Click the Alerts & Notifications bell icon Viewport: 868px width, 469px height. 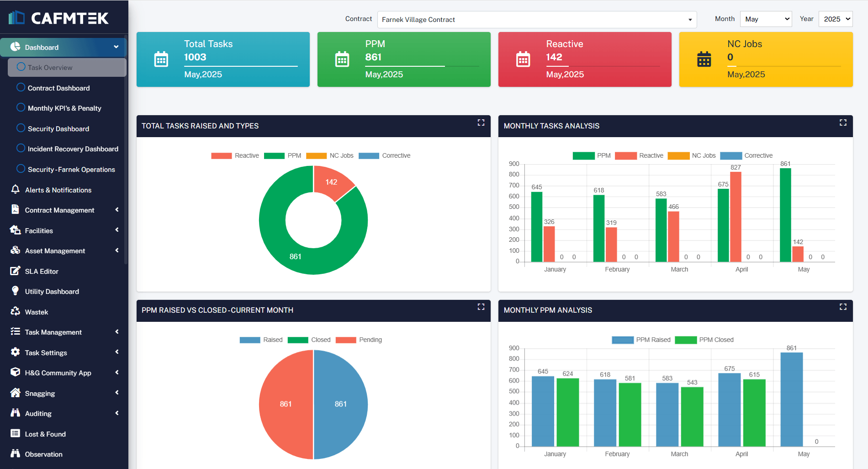(15, 189)
